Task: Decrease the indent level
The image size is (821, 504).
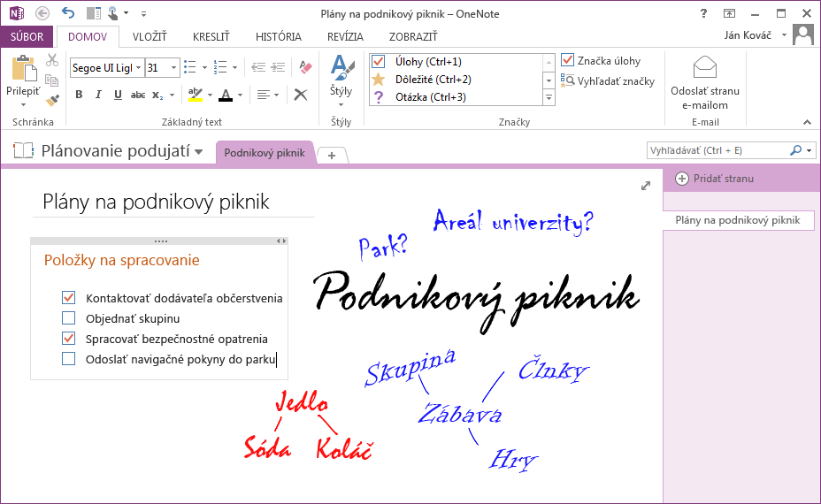Action: click(x=258, y=67)
